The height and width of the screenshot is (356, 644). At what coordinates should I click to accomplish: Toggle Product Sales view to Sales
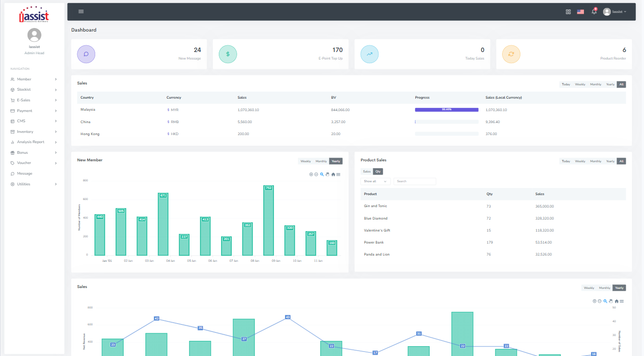pos(366,171)
